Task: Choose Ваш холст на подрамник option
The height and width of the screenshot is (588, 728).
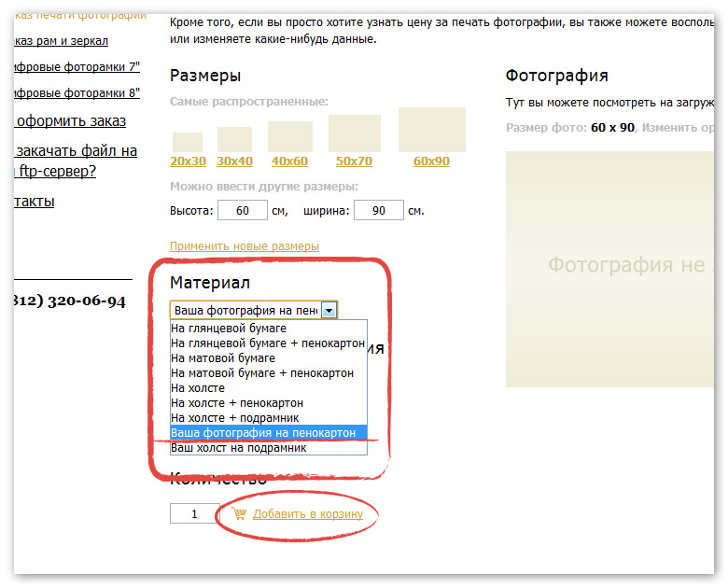Action: [x=269, y=447]
